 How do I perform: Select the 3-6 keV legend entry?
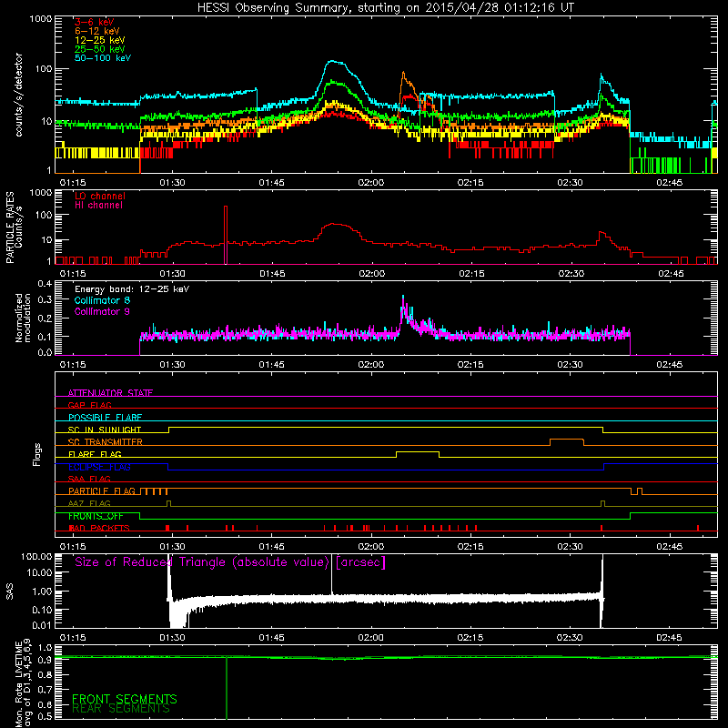pyautogui.click(x=95, y=22)
